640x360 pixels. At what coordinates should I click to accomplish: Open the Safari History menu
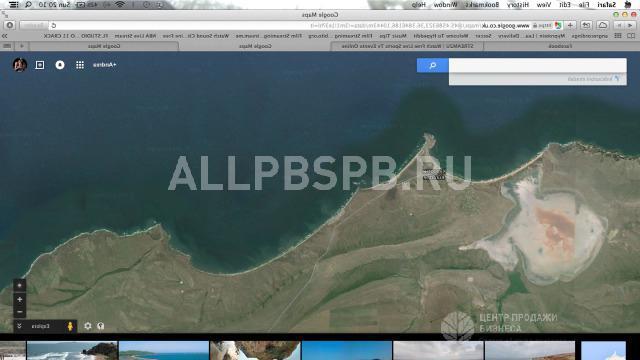pos(518,4)
